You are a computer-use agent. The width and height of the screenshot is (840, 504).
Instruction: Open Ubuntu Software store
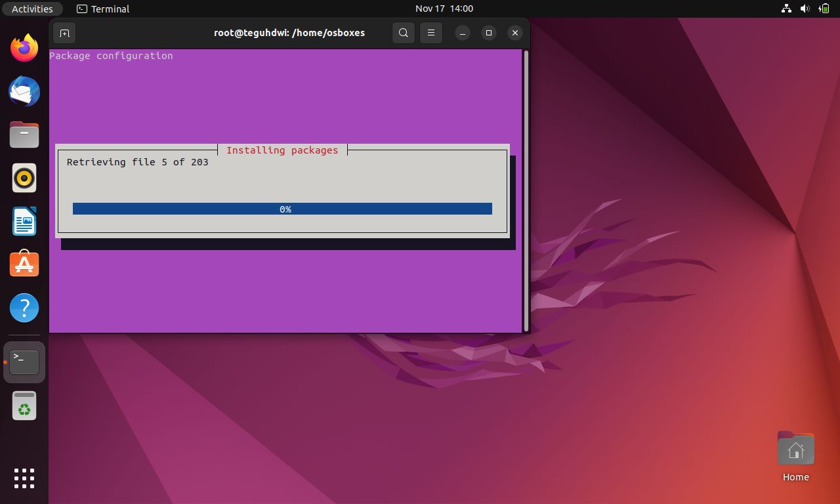24,264
